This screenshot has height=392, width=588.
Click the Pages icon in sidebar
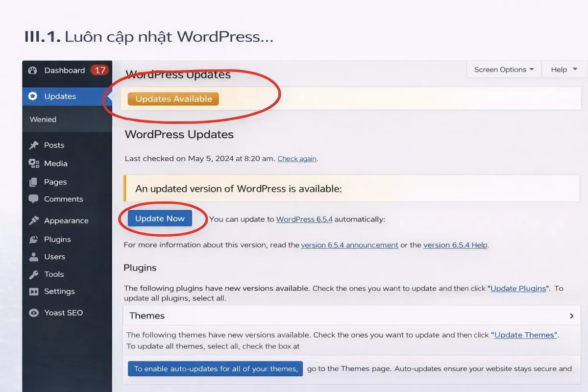click(33, 182)
